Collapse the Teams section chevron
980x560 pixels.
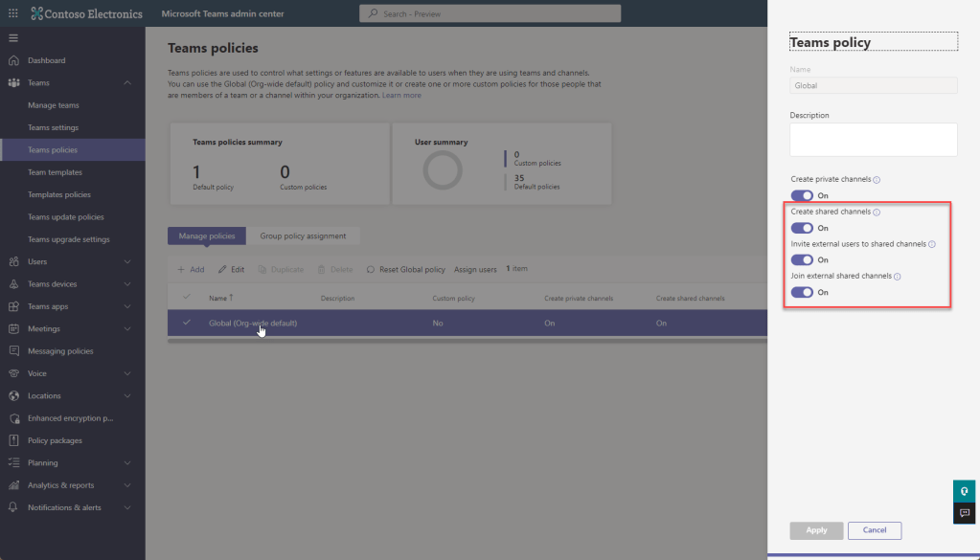click(128, 83)
